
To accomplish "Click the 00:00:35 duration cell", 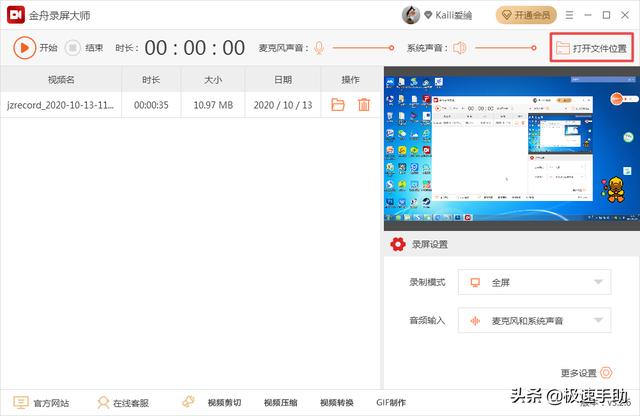I will (151, 105).
